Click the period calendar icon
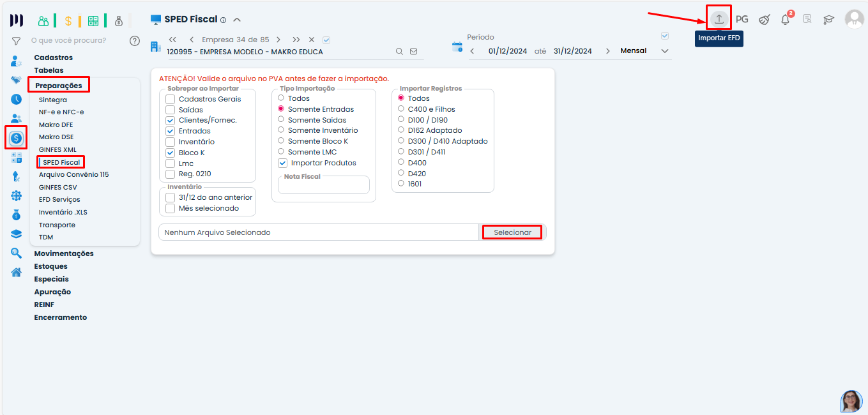This screenshot has width=868, height=415. 457,47
